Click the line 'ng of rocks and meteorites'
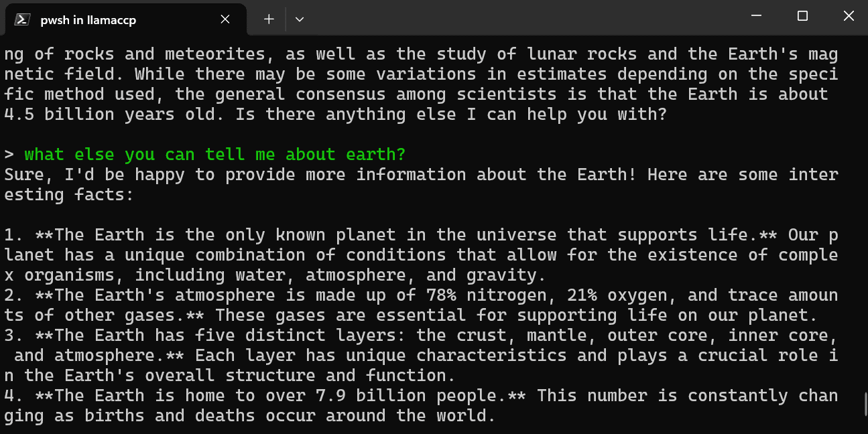Viewport: 868px width, 434px height. [421, 54]
